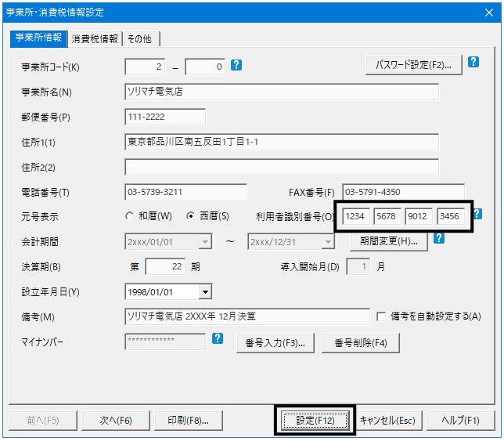Switch to 消費税情報 tab
The height and width of the screenshot is (441, 504).
95,39
